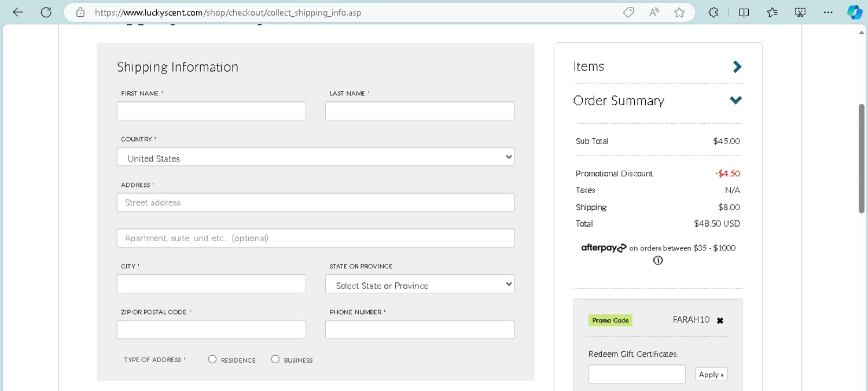Image resolution: width=868 pixels, height=391 pixels.
Task: Click the First Name input field
Action: (211, 111)
